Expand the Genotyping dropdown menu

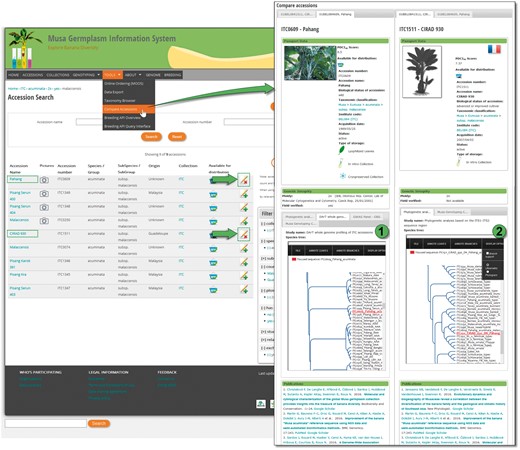pyautogui.click(x=86, y=75)
